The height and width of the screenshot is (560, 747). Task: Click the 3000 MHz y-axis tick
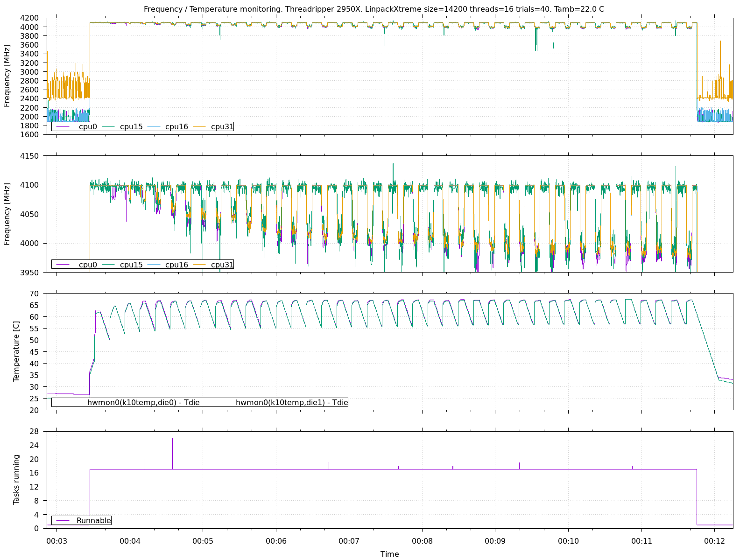click(x=30, y=72)
